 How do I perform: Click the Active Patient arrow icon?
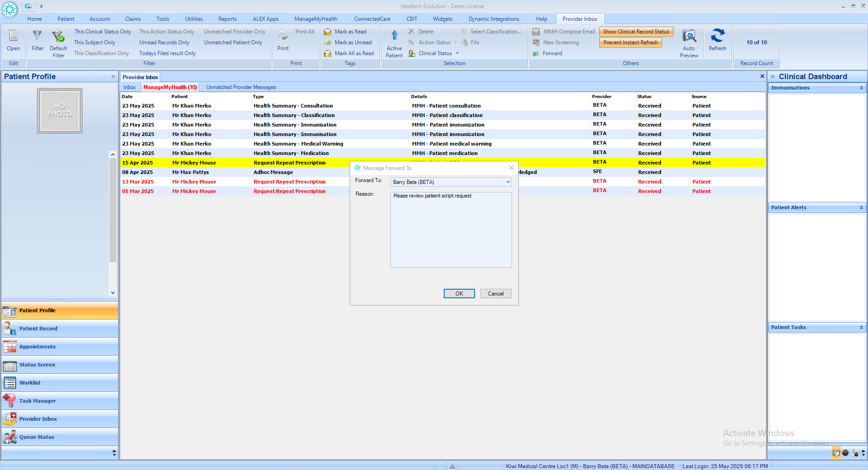click(394, 35)
